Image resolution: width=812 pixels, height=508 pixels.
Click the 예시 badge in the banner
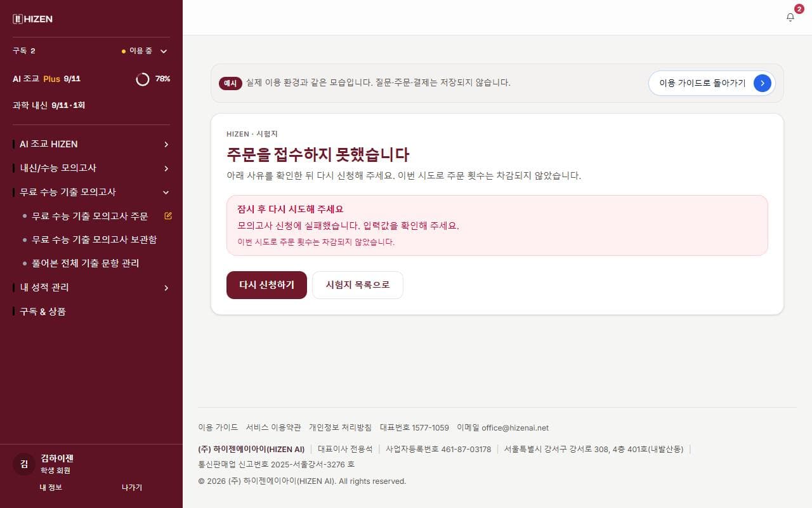pyautogui.click(x=230, y=83)
